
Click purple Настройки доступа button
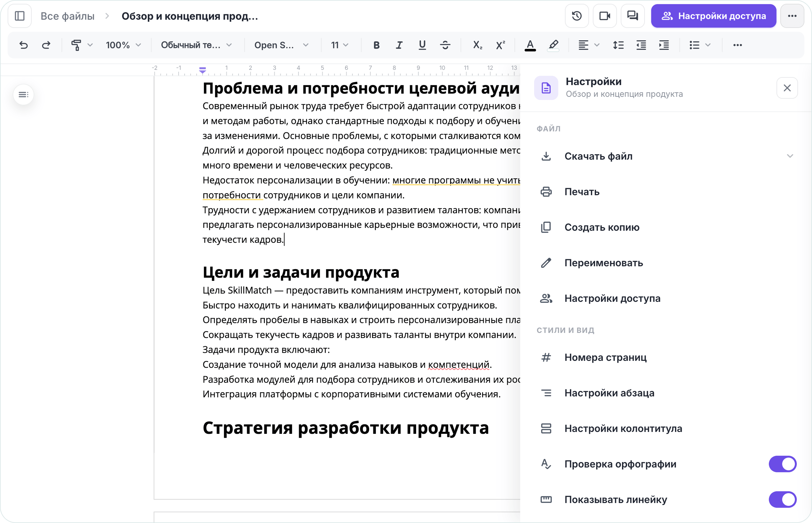click(x=714, y=16)
